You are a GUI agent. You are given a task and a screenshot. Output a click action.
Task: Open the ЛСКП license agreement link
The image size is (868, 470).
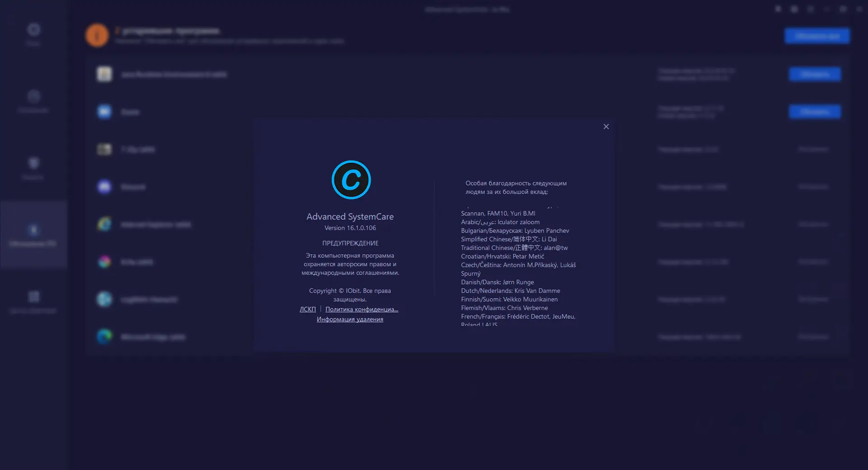(308, 309)
